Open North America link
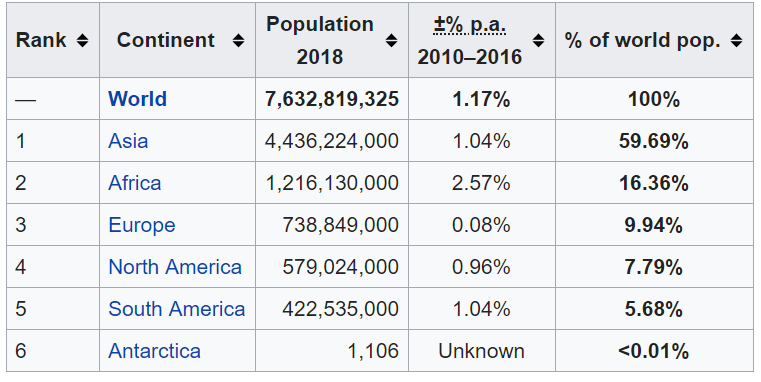 click(x=175, y=267)
